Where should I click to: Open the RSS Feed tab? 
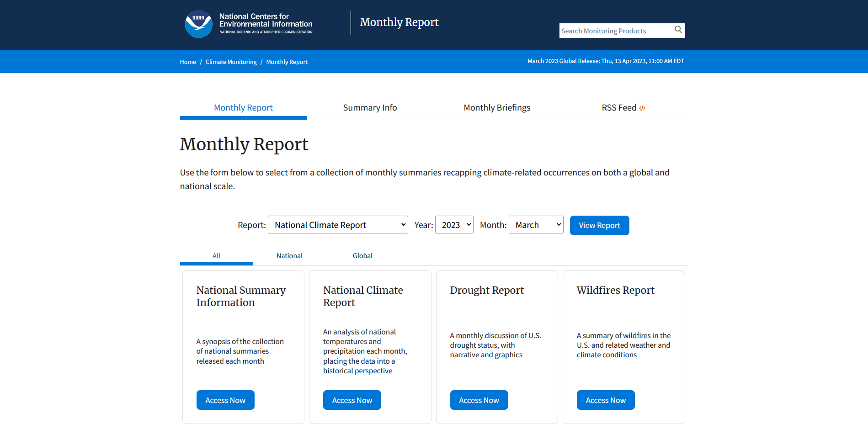623,108
